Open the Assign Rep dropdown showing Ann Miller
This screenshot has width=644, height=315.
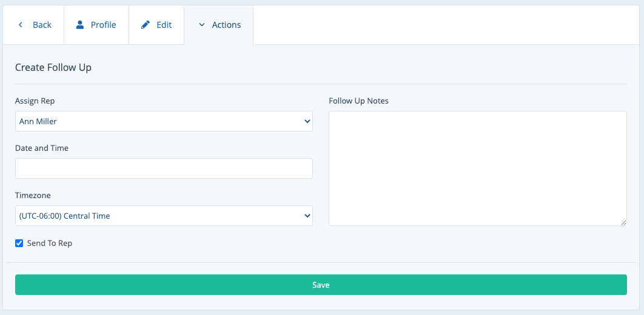coord(158,121)
